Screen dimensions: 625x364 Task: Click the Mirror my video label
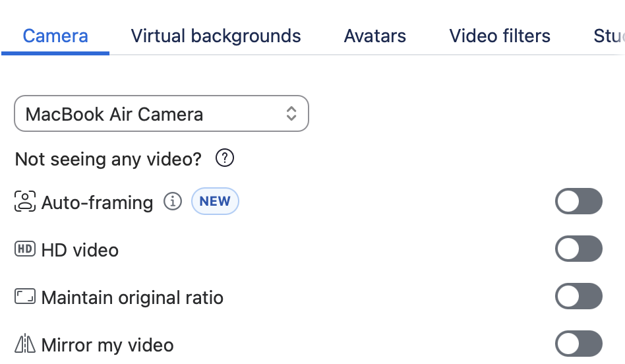click(x=107, y=345)
